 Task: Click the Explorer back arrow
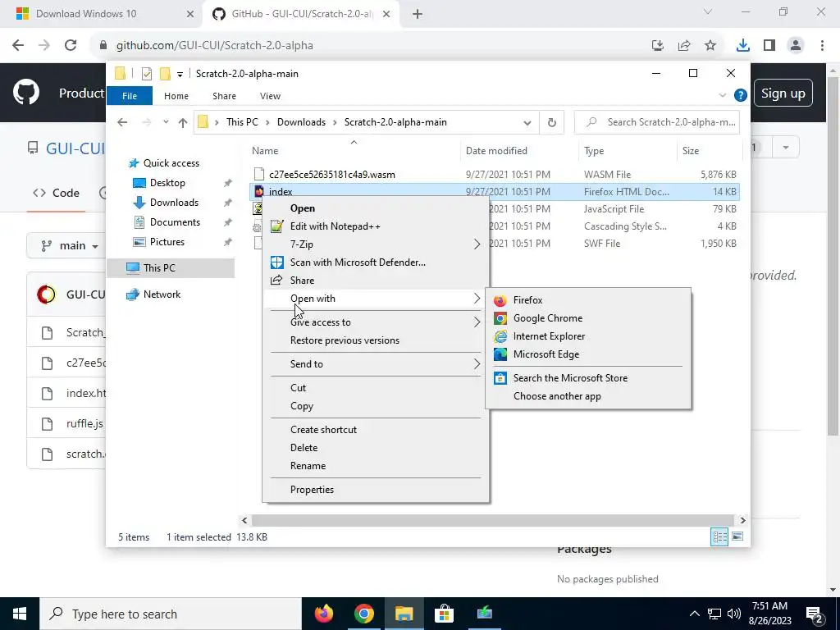pyautogui.click(x=122, y=122)
